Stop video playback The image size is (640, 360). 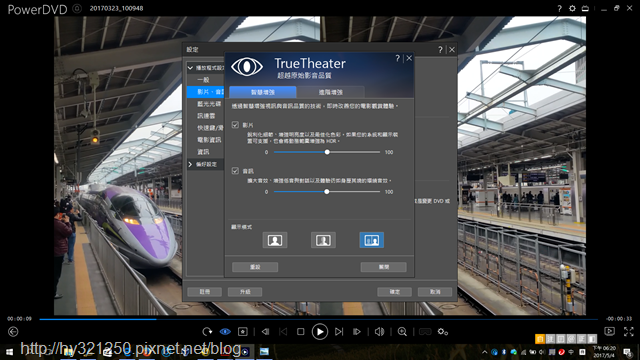[300, 332]
